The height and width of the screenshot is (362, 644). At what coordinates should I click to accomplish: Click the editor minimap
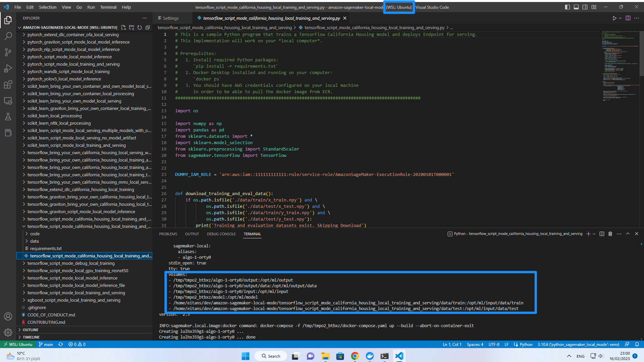pyautogui.click(x=620, y=67)
